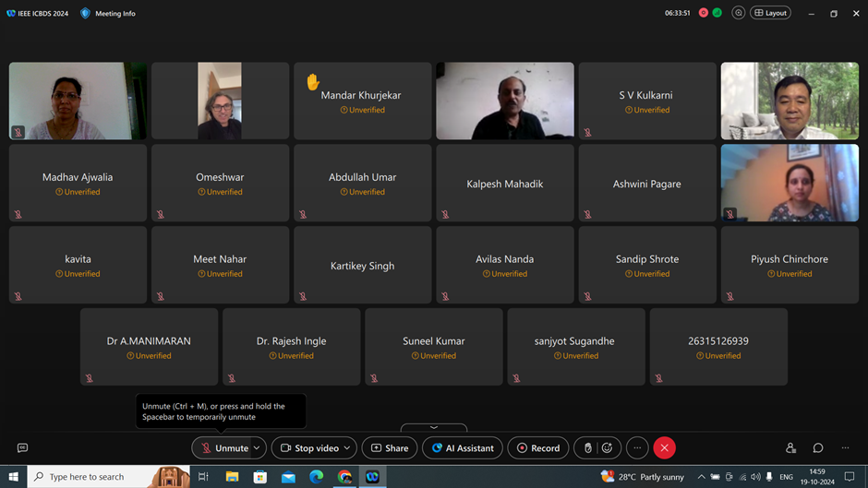Select Omeshwar's participant tile
The image size is (868, 488).
pyautogui.click(x=220, y=183)
